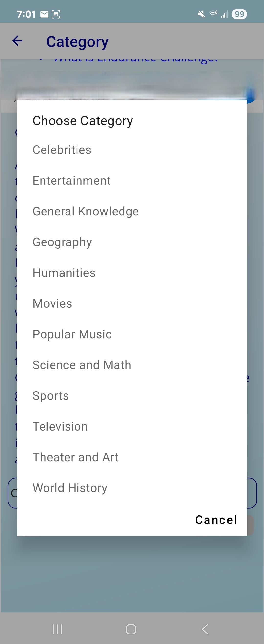Image resolution: width=264 pixels, height=644 pixels.
Task: Select Movies from category list
Action: [x=132, y=304]
